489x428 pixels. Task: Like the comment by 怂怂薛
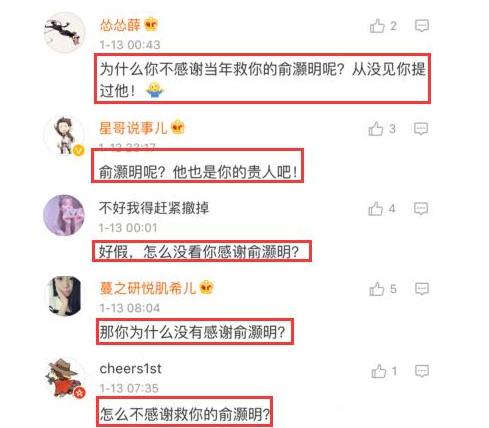pyautogui.click(x=377, y=26)
